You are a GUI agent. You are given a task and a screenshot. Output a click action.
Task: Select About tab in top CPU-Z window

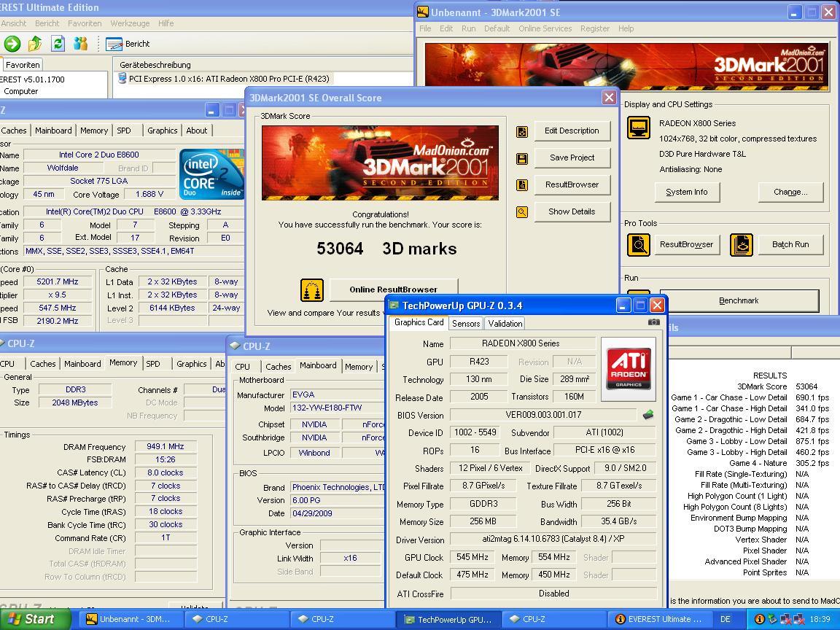click(x=197, y=131)
